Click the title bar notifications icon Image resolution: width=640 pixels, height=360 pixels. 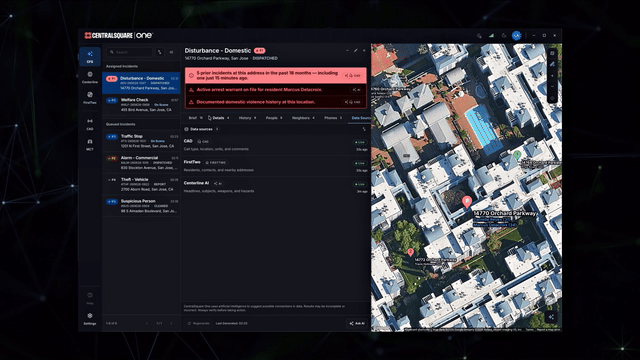click(x=479, y=36)
